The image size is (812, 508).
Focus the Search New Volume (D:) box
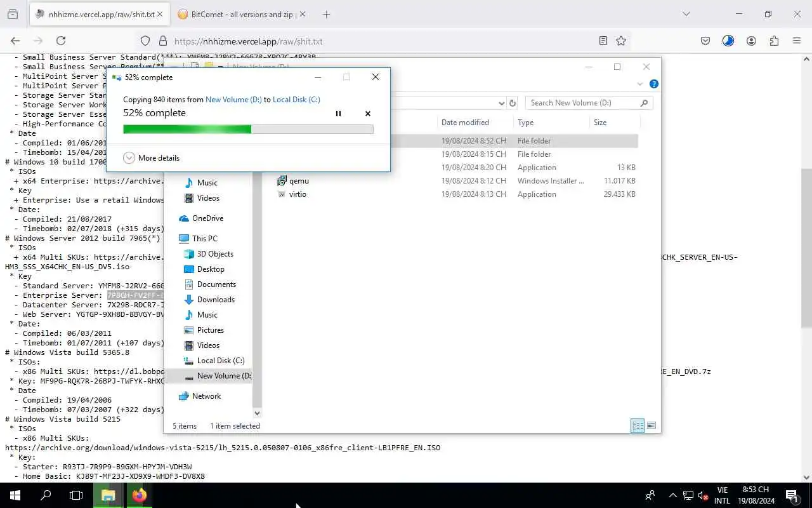click(x=588, y=103)
